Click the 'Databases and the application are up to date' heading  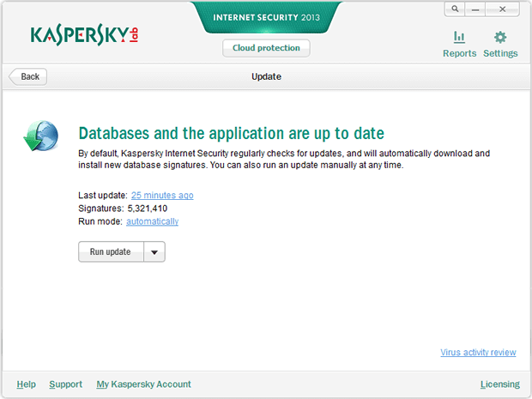232,133
